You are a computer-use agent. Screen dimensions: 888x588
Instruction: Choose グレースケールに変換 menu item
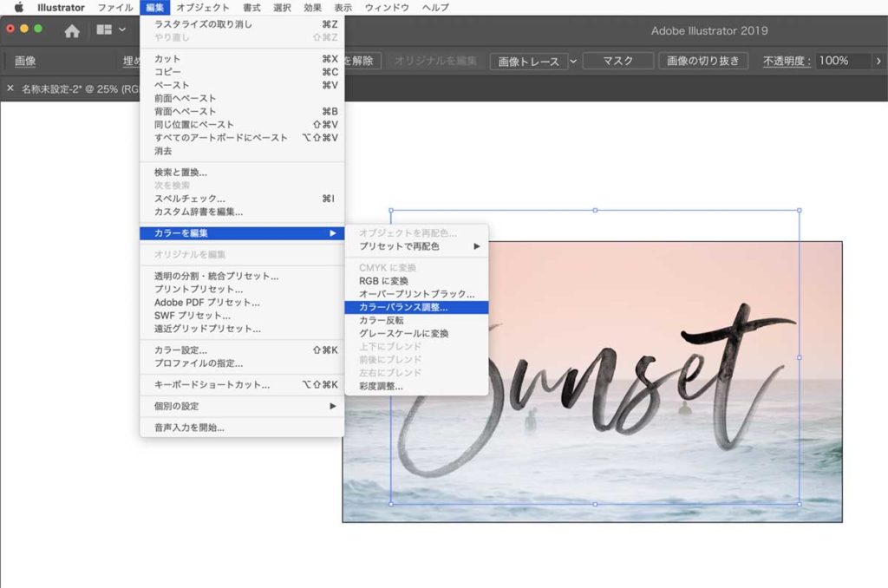(403, 333)
